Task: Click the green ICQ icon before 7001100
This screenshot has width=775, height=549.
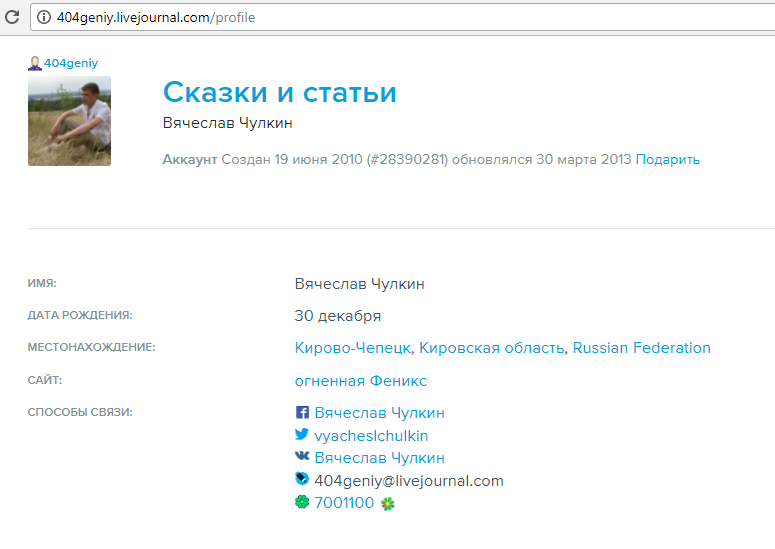Action: [302, 502]
